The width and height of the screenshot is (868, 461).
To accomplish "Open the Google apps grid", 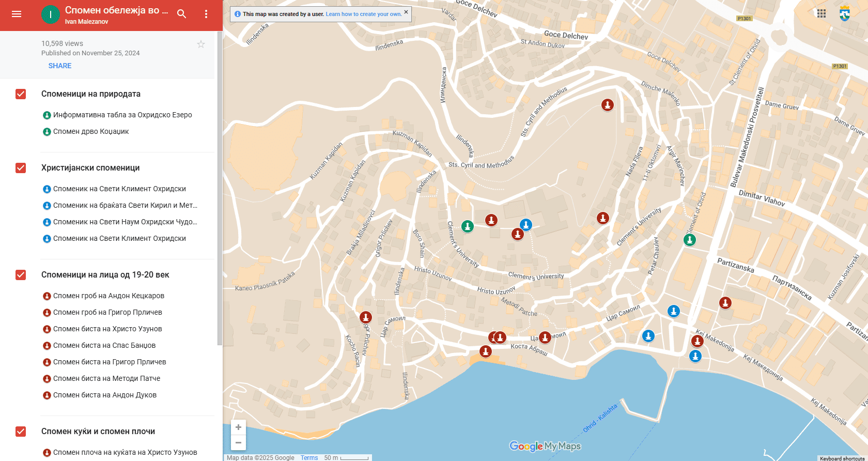I will pos(822,13).
